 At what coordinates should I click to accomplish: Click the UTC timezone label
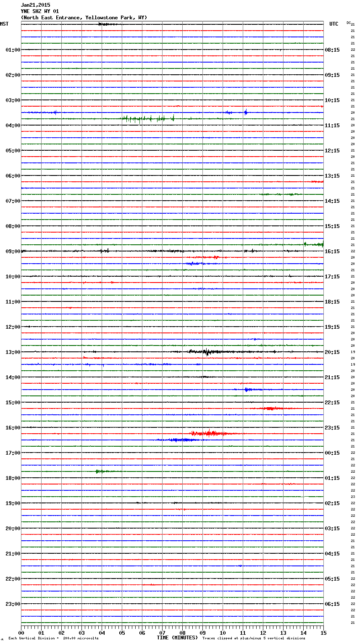pos(333,24)
